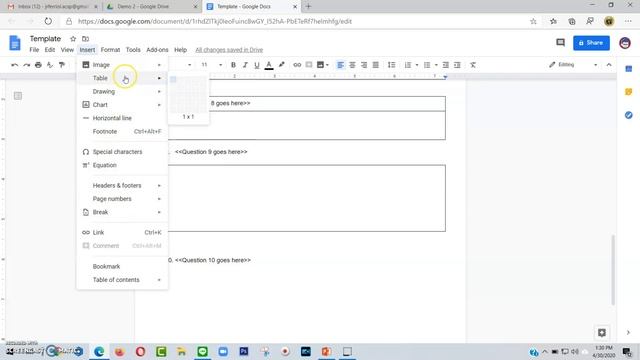This screenshot has height=360, width=640.
Task: Open the View menu
Action: pos(67,50)
